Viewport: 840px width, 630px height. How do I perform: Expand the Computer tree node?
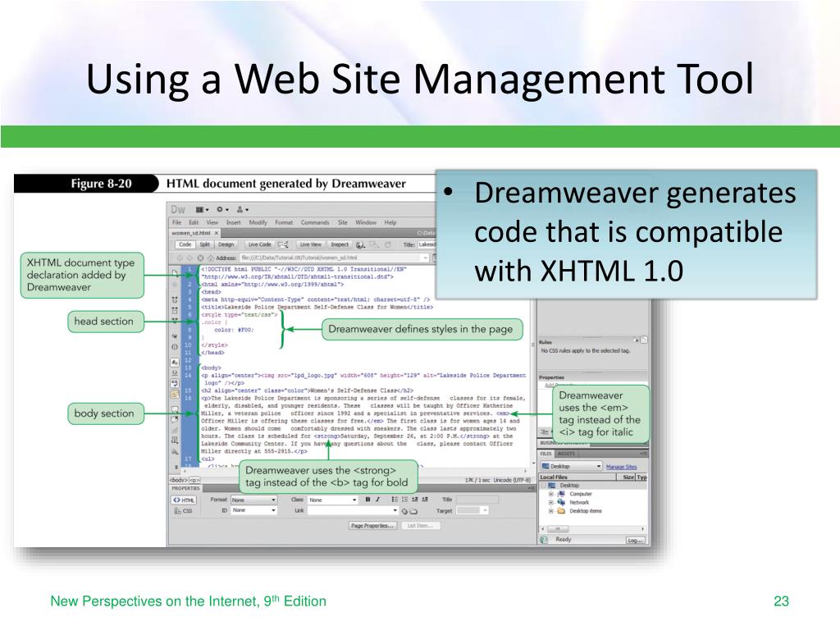tap(550, 494)
